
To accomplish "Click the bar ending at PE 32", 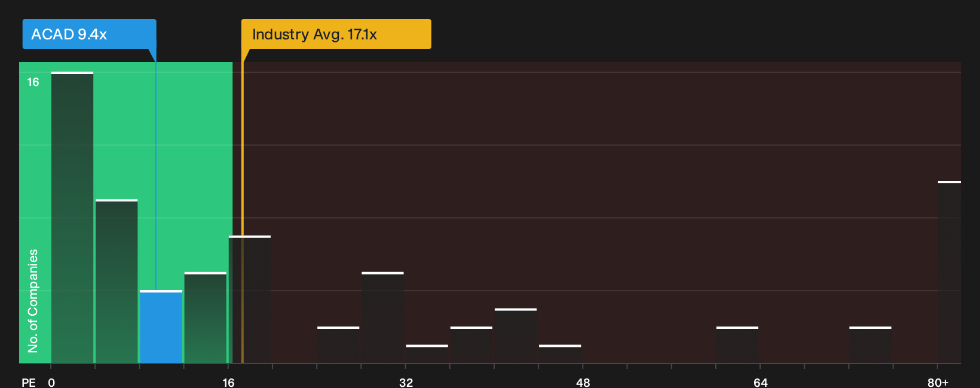I will coord(383,318).
